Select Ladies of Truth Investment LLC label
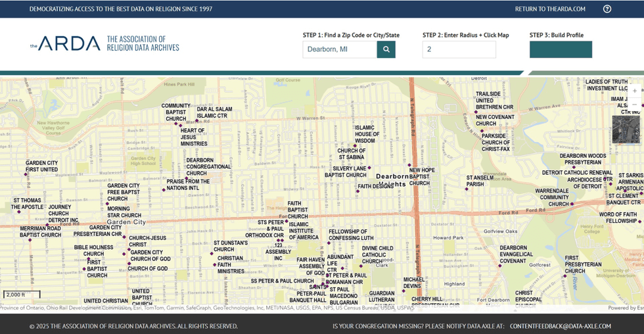 [607, 85]
